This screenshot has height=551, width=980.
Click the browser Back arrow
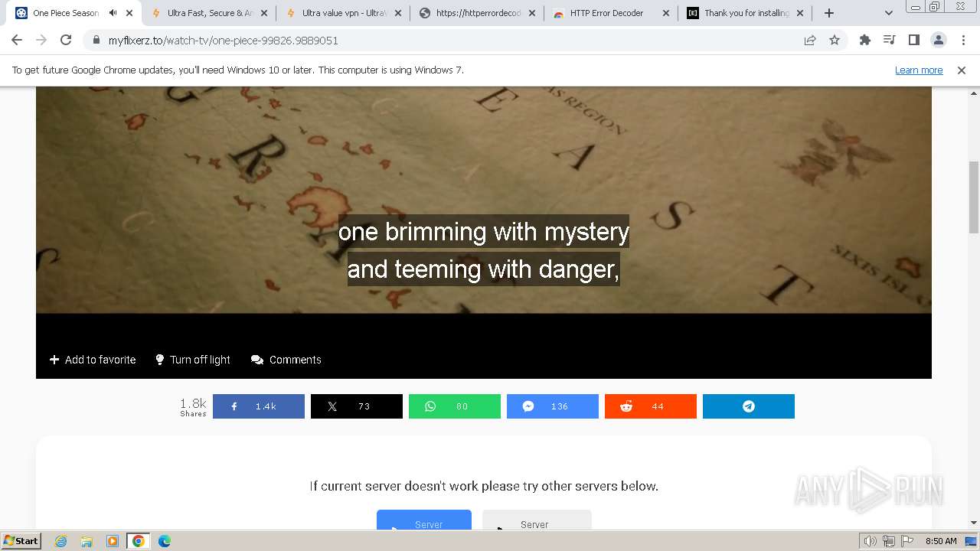[x=17, y=41]
